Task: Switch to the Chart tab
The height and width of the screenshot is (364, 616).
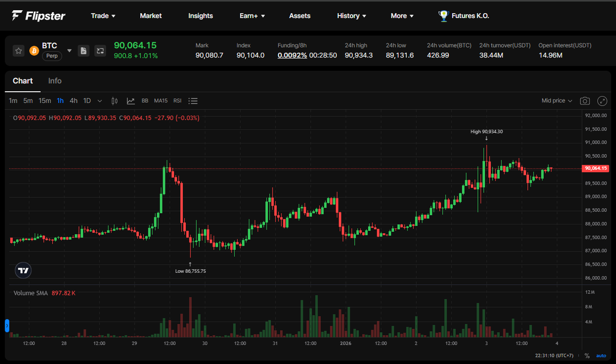Action: [23, 81]
